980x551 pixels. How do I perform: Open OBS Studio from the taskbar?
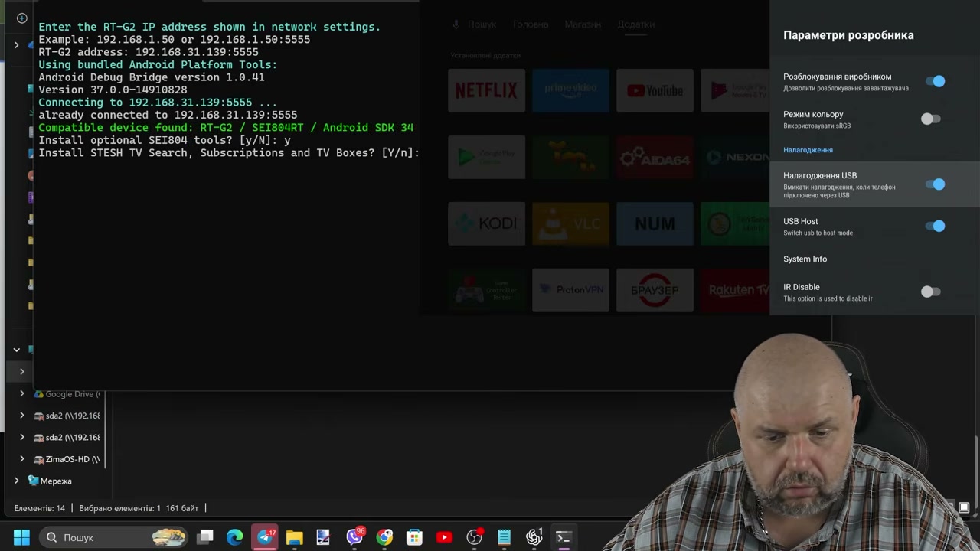475,537
